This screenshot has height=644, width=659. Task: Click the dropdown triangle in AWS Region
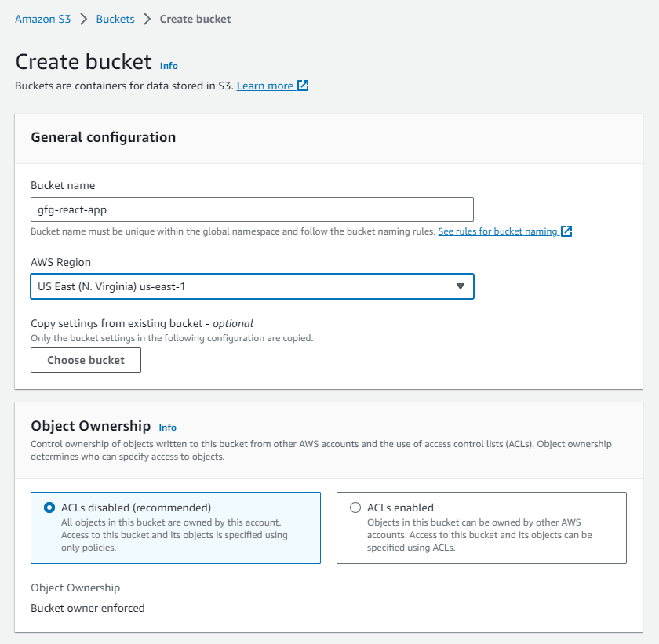(461, 286)
